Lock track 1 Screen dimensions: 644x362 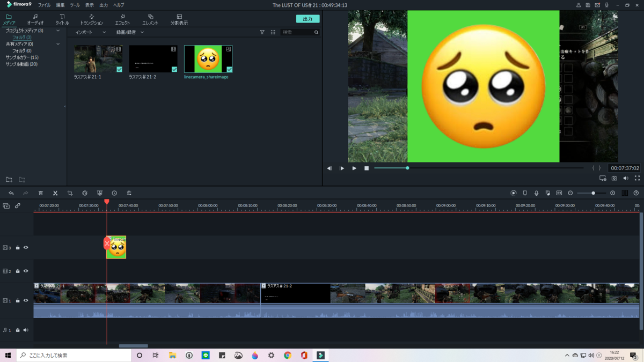[x=18, y=301]
